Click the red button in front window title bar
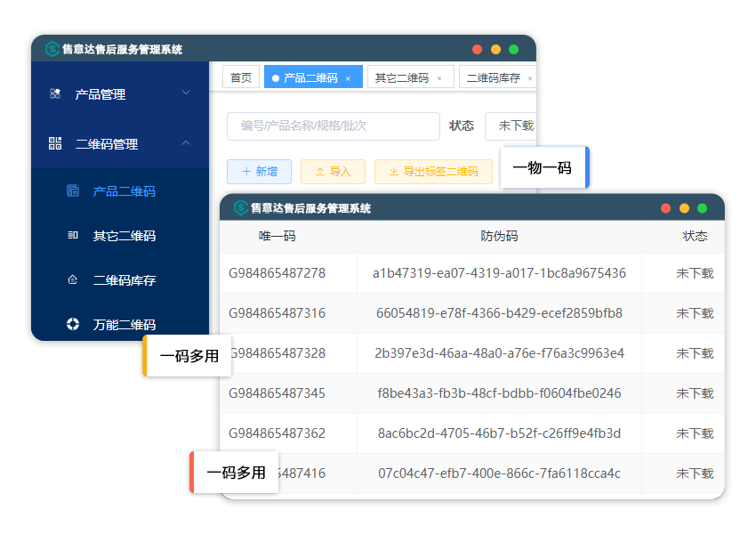The image size is (756, 534). click(x=666, y=208)
